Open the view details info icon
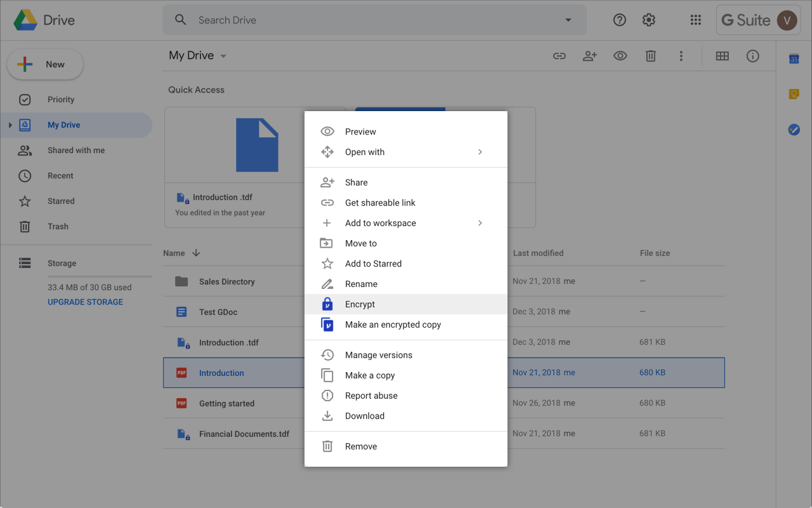The width and height of the screenshot is (812, 508). point(752,56)
